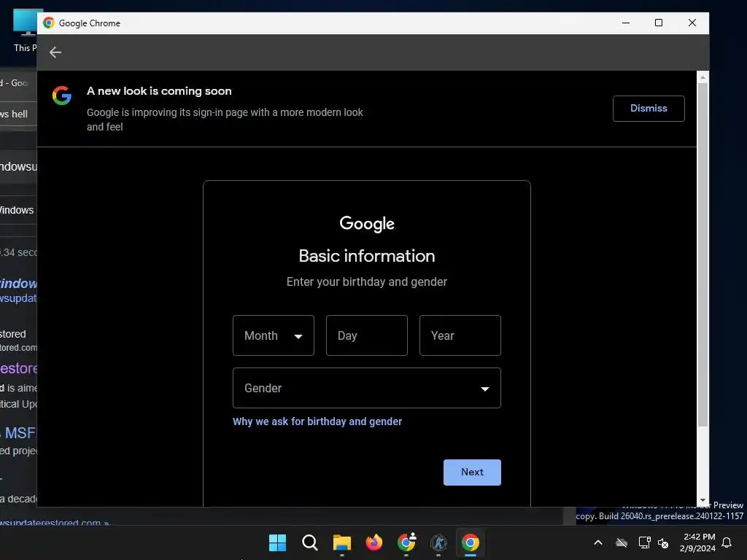Image resolution: width=747 pixels, height=560 pixels.
Task: Focus the Day input field
Action: pos(366,335)
